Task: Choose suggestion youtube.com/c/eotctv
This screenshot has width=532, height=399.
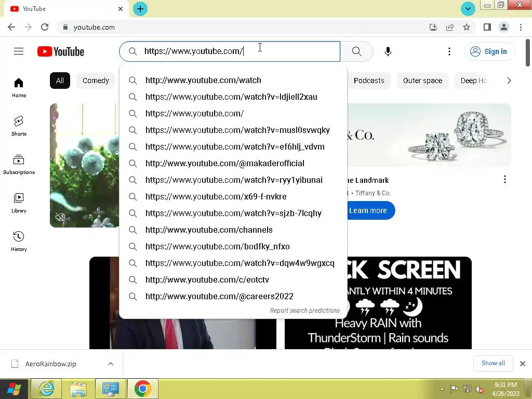Action: click(233, 280)
